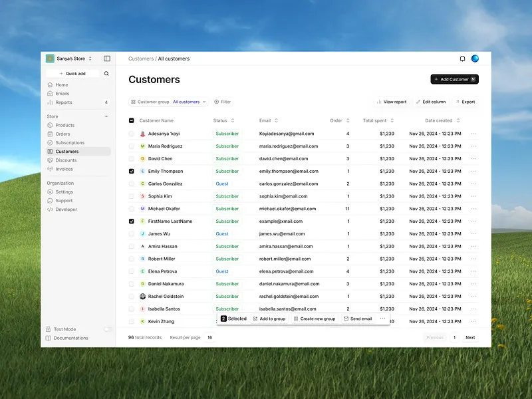The width and height of the screenshot is (532, 399).
Task: Click page number 1 in pagination
Action: (x=456, y=337)
